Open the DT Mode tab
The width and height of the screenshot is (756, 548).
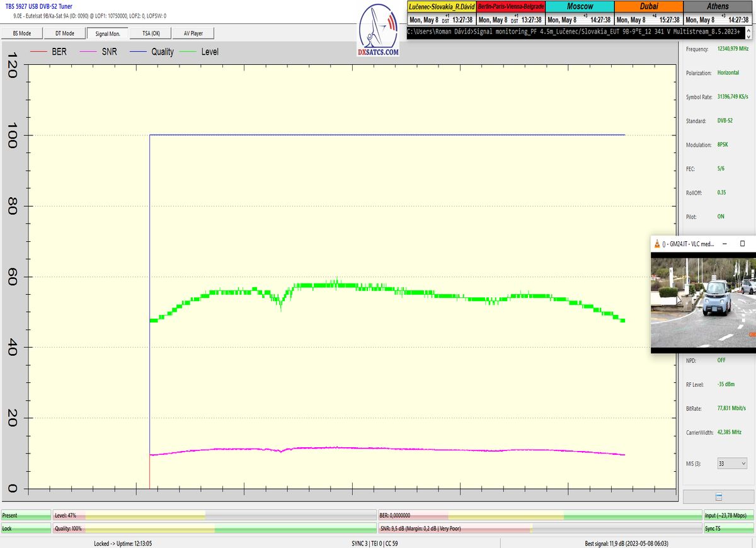pyautogui.click(x=64, y=33)
